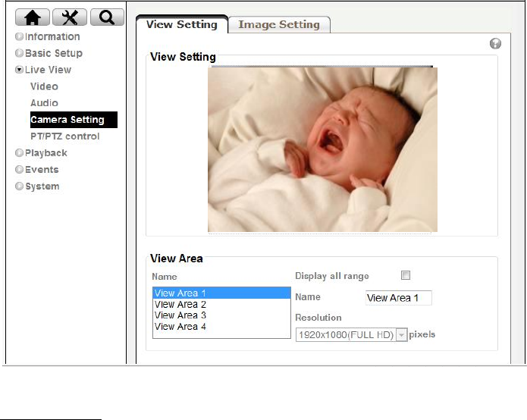Expand the Events section
The width and height of the screenshot is (527, 420).
pyautogui.click(x=37, y=170)
